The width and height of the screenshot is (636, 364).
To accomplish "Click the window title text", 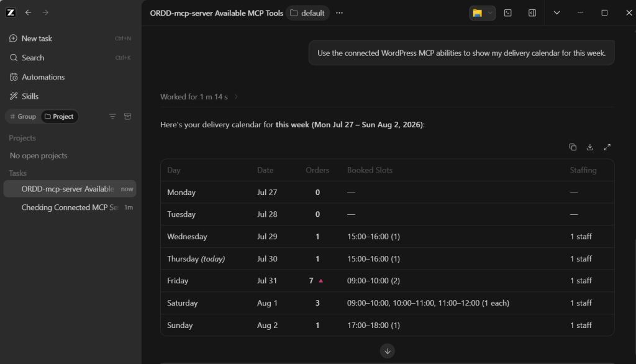I will [217, 13].
